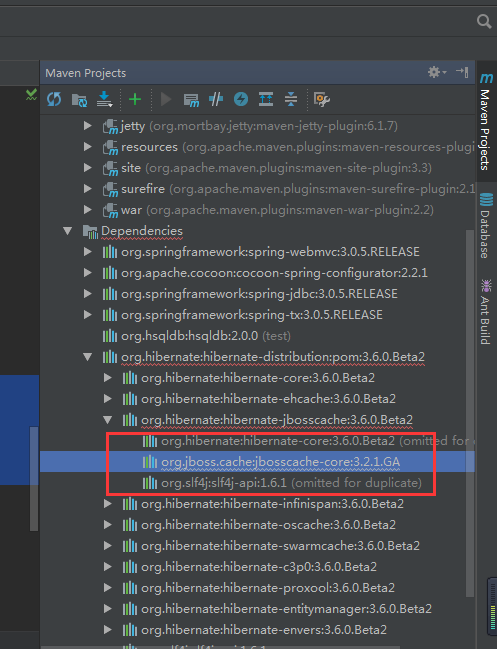This screenshot has width=497, height=649.
Task: Click the memory indicator at bottom right
Action: (492, 606)
